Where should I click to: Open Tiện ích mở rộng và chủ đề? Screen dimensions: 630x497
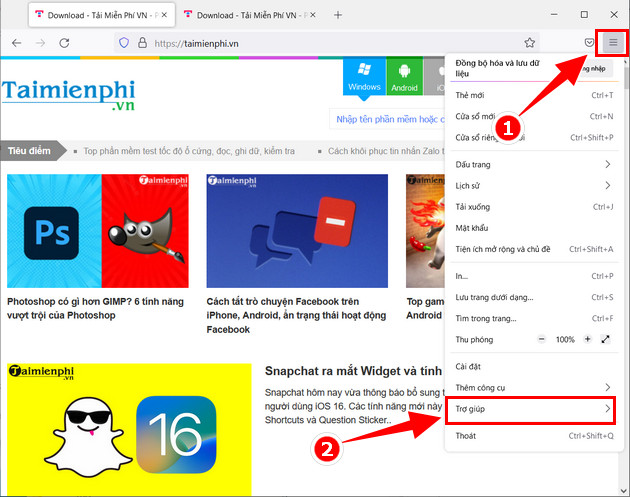pyautogui.click(x=534, y=249)
